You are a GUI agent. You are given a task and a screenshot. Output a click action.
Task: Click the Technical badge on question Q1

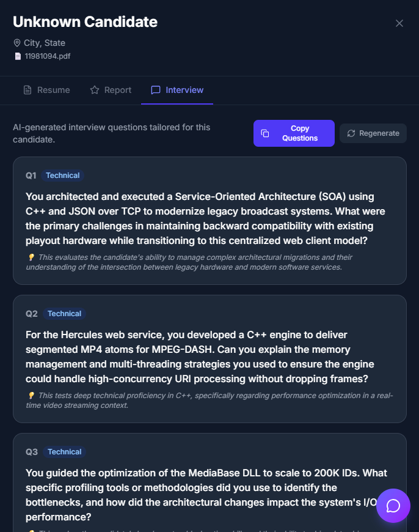pyautogui.click(x=62, y=175)
